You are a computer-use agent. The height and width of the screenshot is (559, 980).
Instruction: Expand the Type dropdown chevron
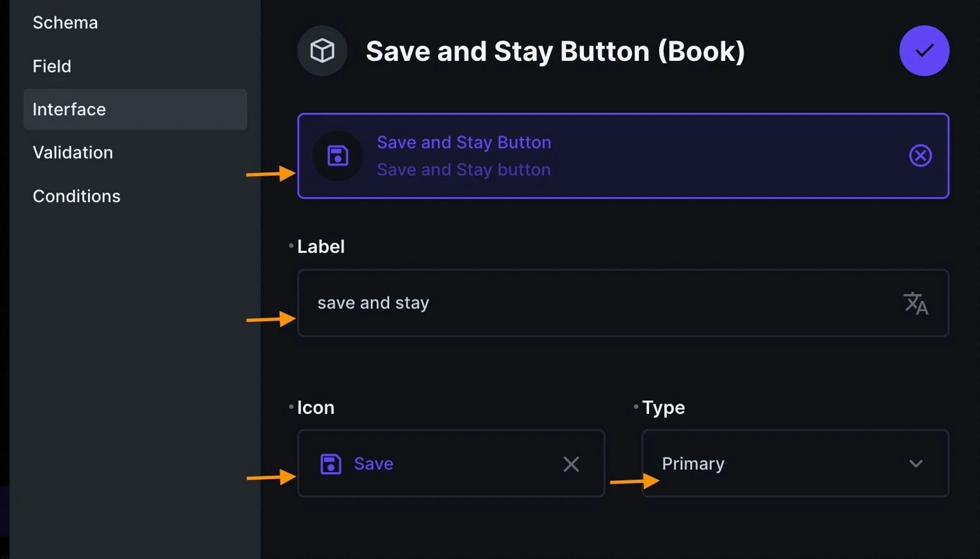coord(915,464)
